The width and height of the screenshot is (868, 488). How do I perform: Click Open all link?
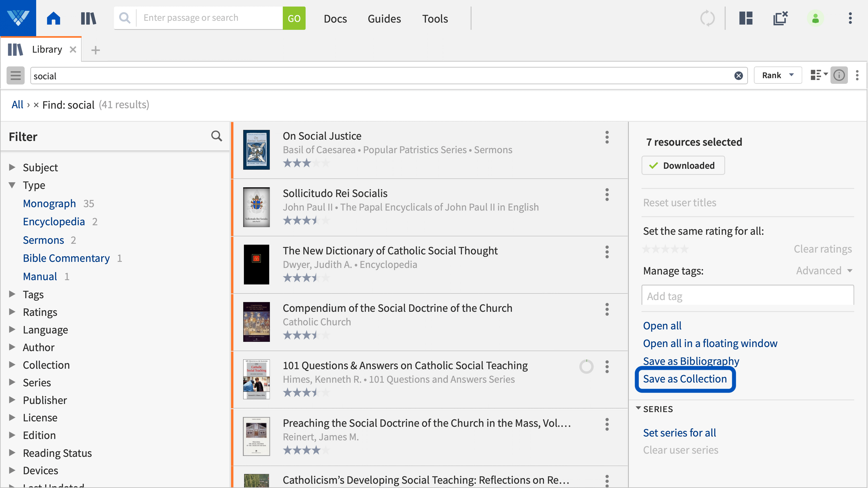[662, 326]
